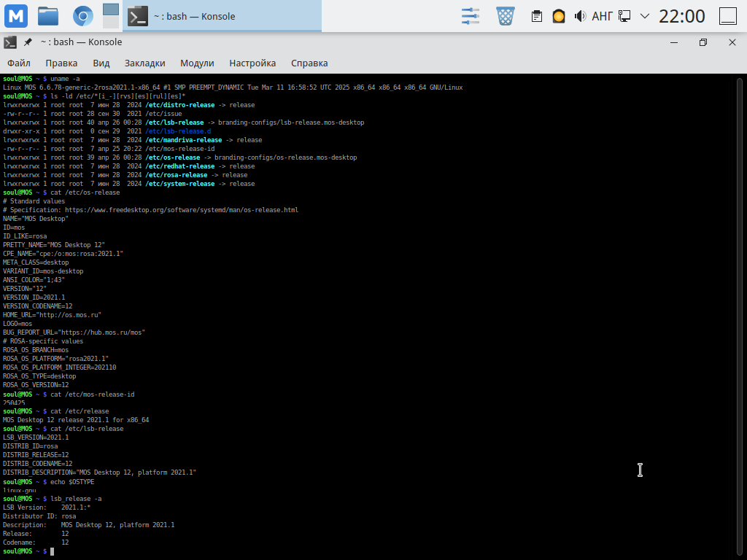The width and height of the screenshot is (747, 560).
Task: Close the Konsole window
Action: click(x=732, y=42)
